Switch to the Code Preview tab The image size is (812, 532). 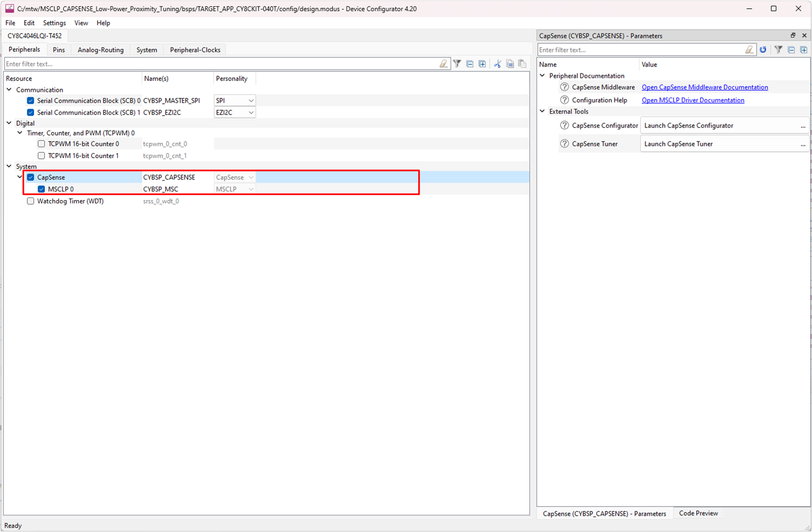(x=698, y=513)
